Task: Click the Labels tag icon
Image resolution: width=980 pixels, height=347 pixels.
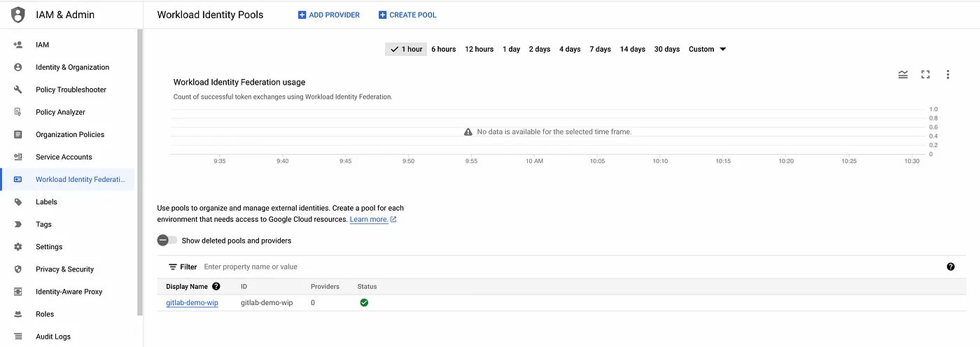Action: 18,201
